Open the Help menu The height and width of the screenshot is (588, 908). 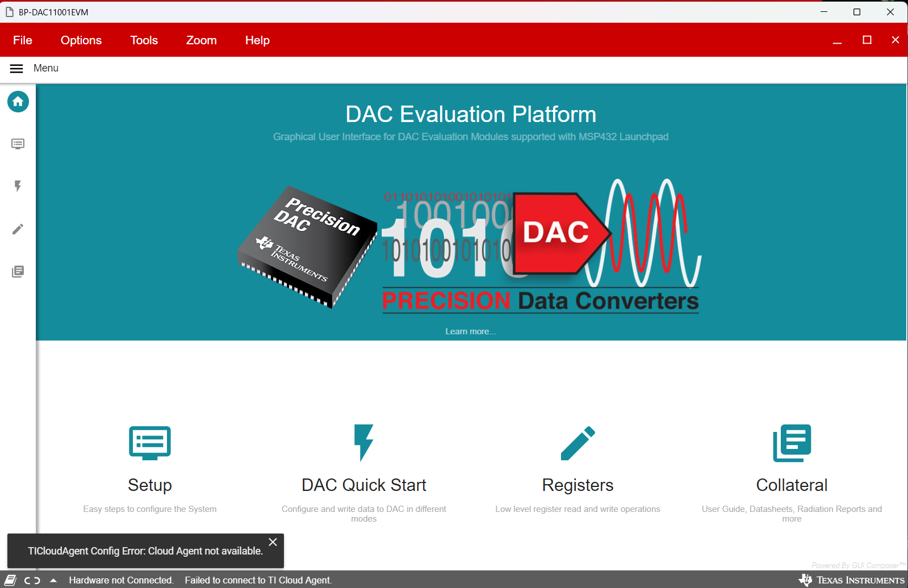(257, 40)
